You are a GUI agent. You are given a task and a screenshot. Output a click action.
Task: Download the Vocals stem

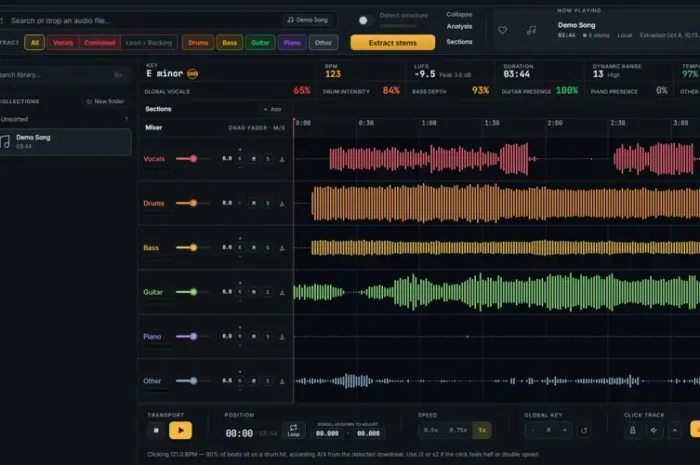point(282,159)
